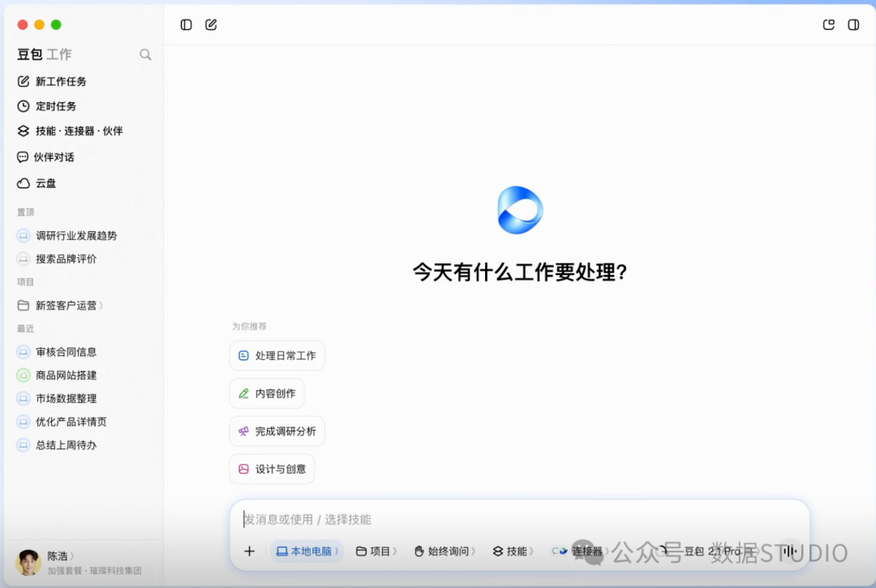Click the layers icon for 技能 · 连接器 · 伙伴
876x588 pixels.
23,131
